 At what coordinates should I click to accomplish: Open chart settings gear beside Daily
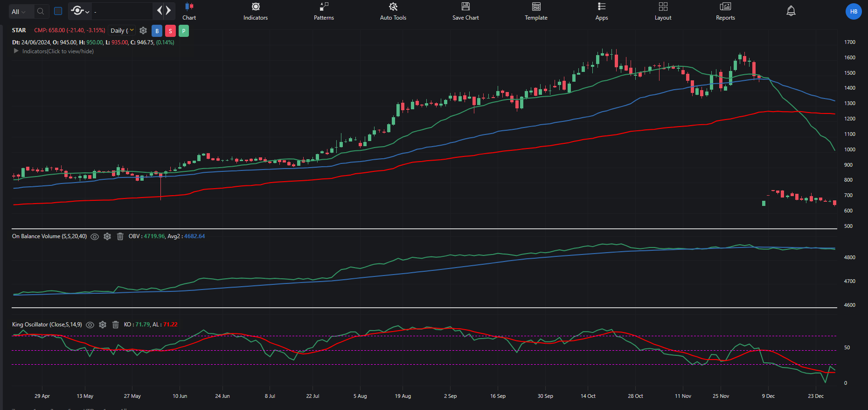(x=143, y=30)
